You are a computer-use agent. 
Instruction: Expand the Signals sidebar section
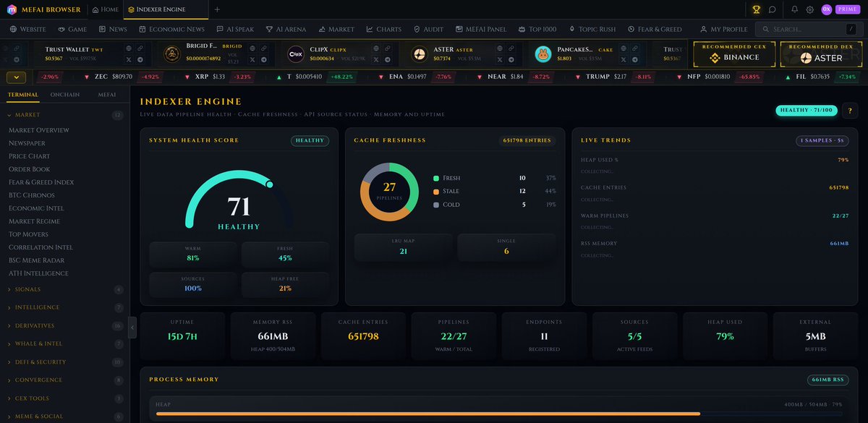pyautogui.click(x=65, y=289)
